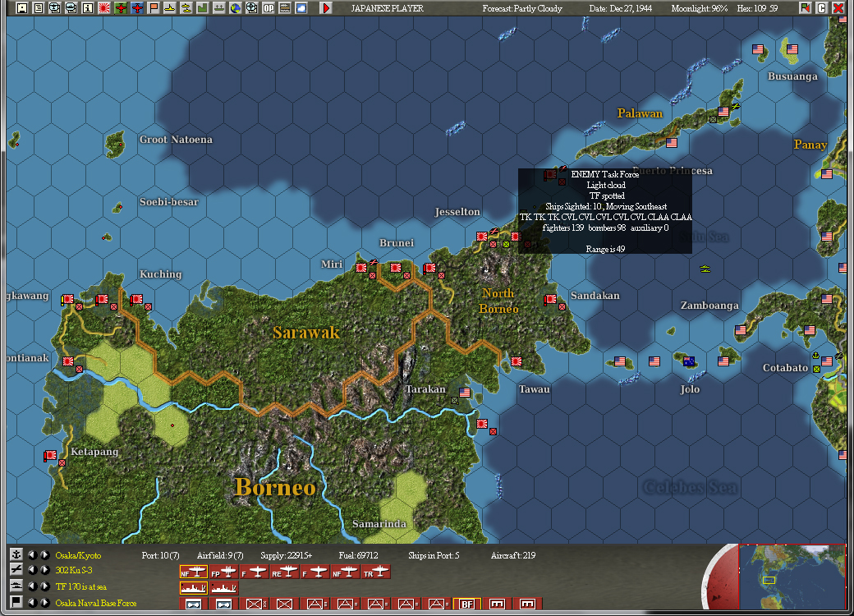Click the red play end-turn arrow
Viewport: 854px width, 616px height.
click(x=326, y=7)
